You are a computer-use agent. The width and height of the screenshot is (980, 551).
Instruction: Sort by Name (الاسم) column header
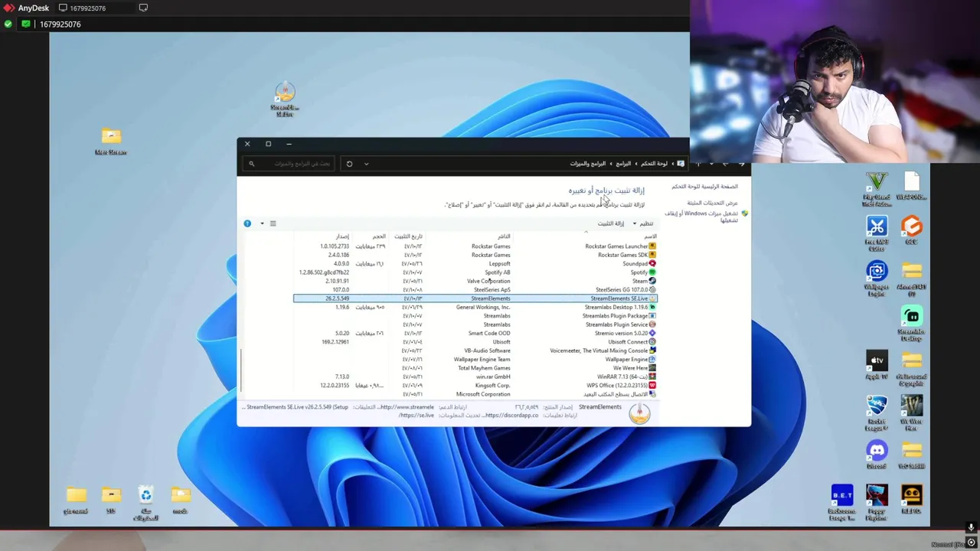pyautogui.click(x=650, y=236)
